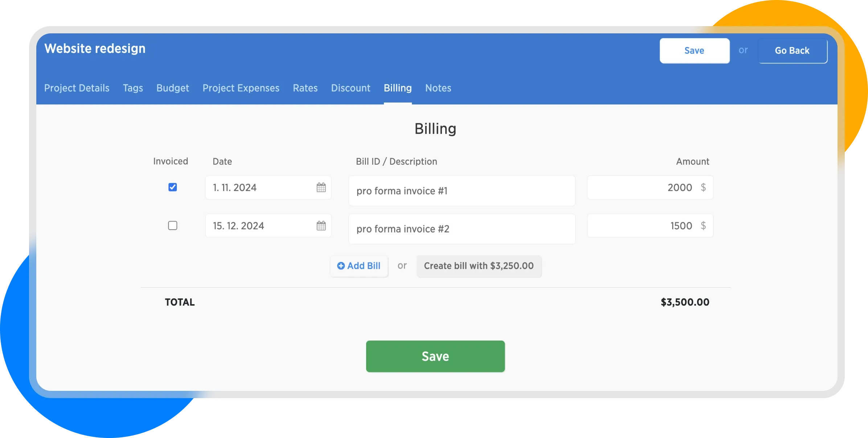
Task: Open the Project Expenses tab
Action: click(x=241, y=88)
